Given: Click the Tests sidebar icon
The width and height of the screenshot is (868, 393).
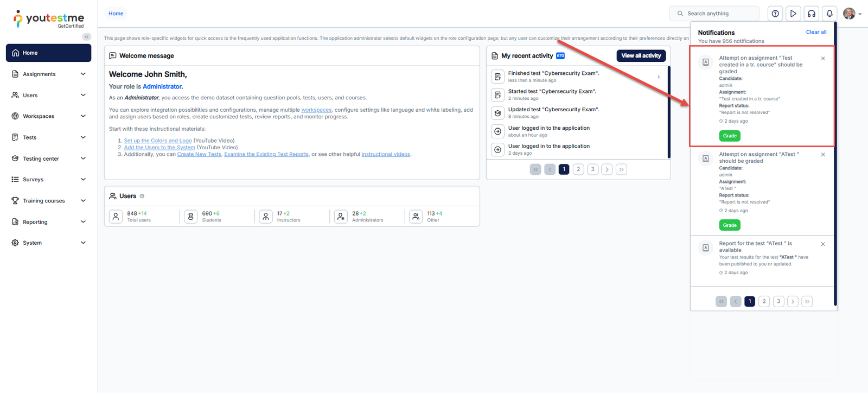Looking at the screenshot, I should 15,137.
